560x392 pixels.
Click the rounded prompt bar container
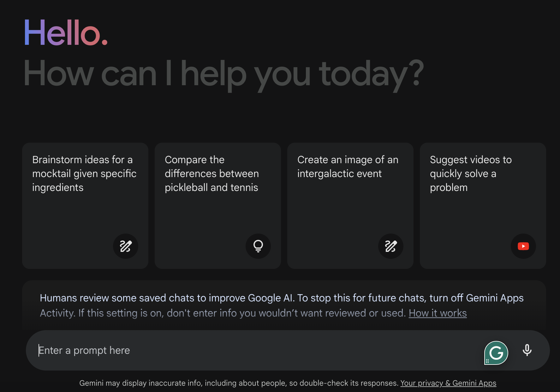tap(253, 350)
